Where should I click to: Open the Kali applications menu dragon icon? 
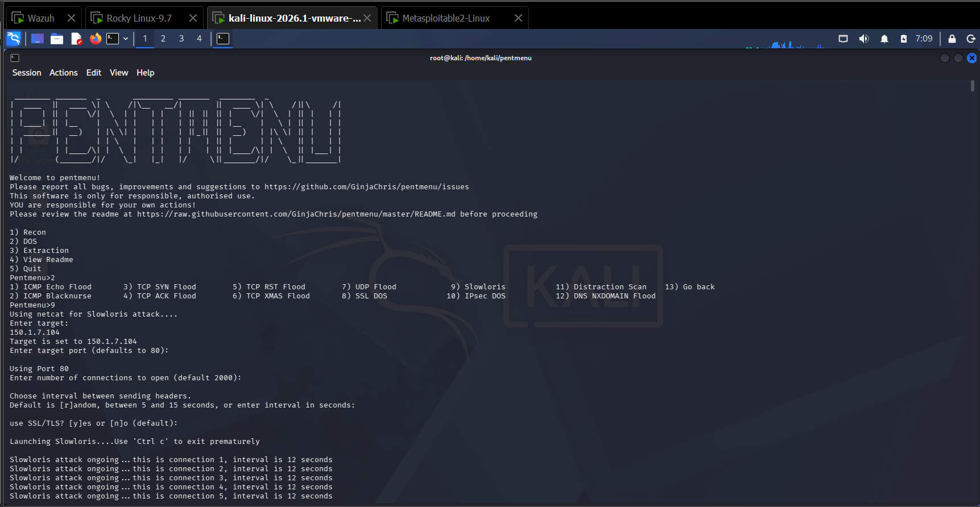(x=14, y=39)
